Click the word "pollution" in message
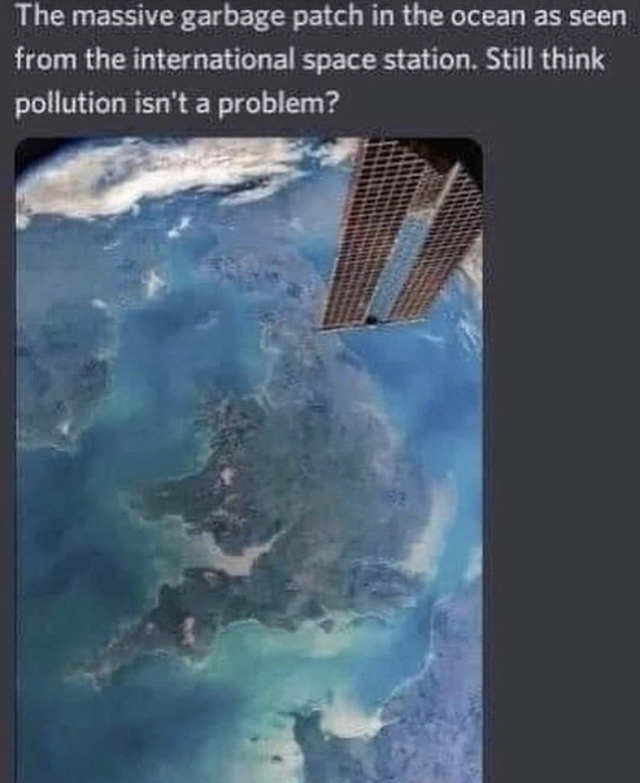This screenshot has width=640, height=783. 70,104
